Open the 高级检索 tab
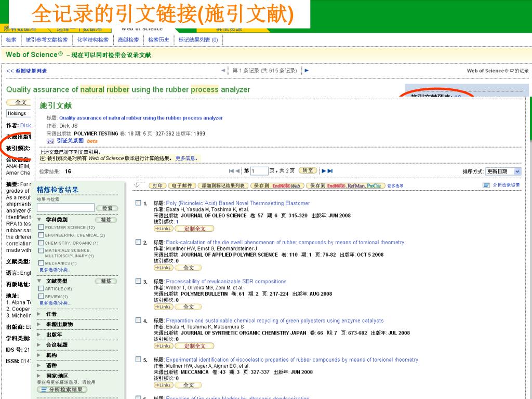532x399 pixels. coord(129,39)
